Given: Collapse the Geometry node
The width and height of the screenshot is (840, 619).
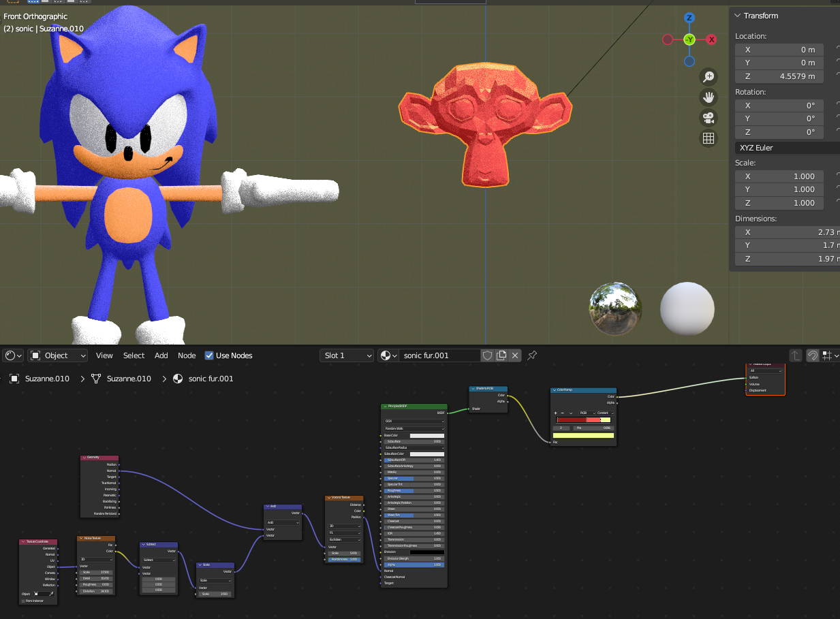Looking at the screenshot, I should (84, 458).
